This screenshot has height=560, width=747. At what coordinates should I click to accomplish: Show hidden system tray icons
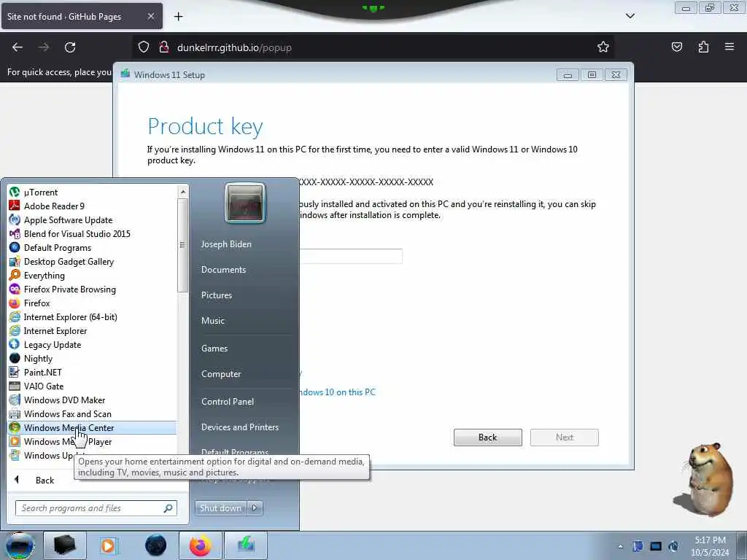point(620,546)
